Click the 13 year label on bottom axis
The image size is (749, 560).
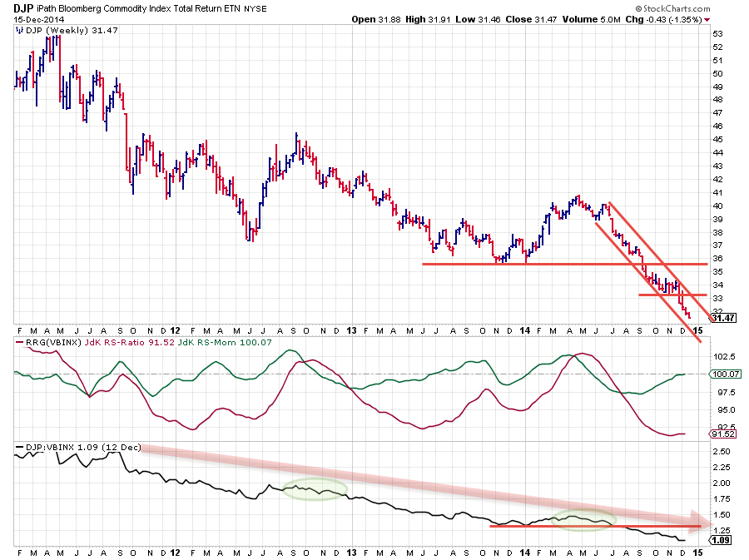pos(351,553)
